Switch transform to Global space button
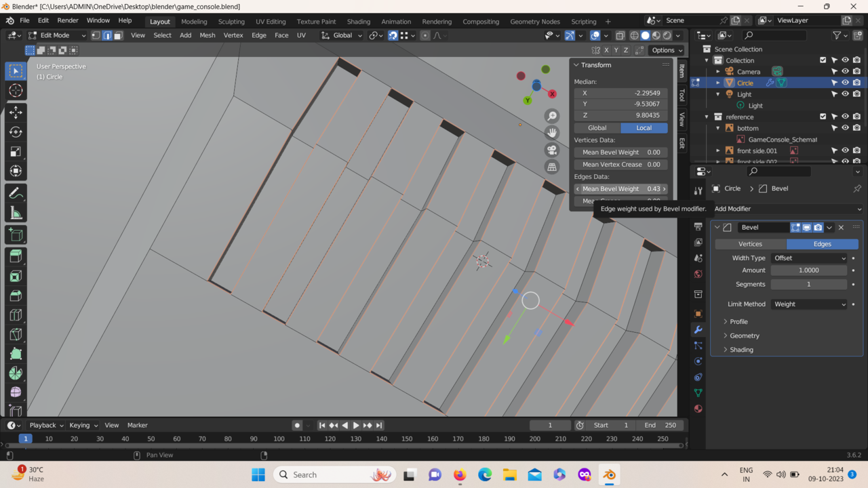This screenshot has height=488, width=868. pos(597,128)
